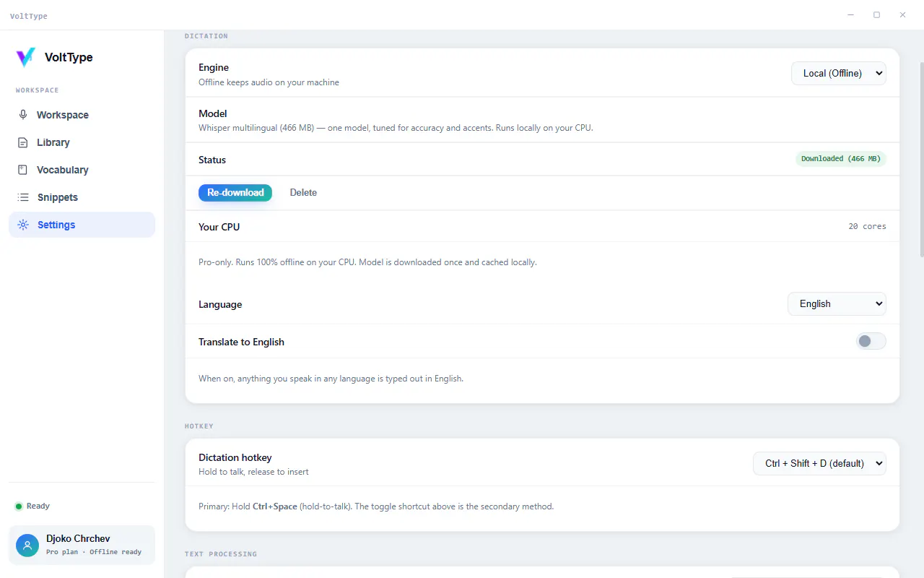Click the Re-download button
This screenshot has width=924, height=578.
(x=235, y=192)
